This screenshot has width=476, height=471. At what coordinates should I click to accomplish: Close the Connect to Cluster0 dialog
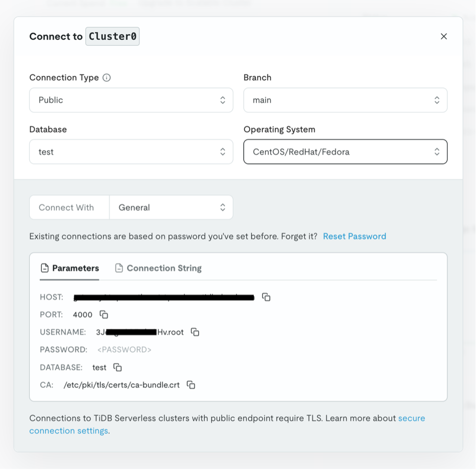444,37
